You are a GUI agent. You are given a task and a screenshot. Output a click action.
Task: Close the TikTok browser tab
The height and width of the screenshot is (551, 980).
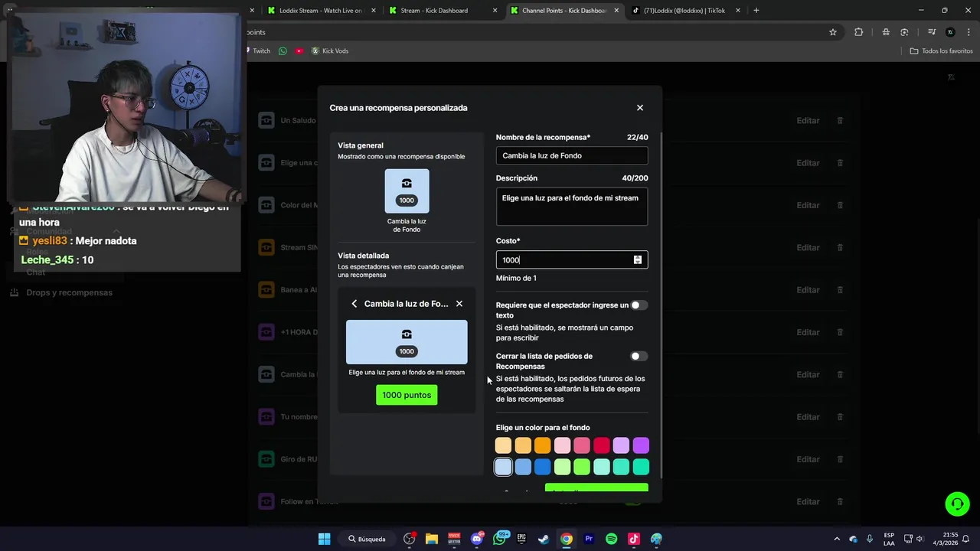click(738, 11)
